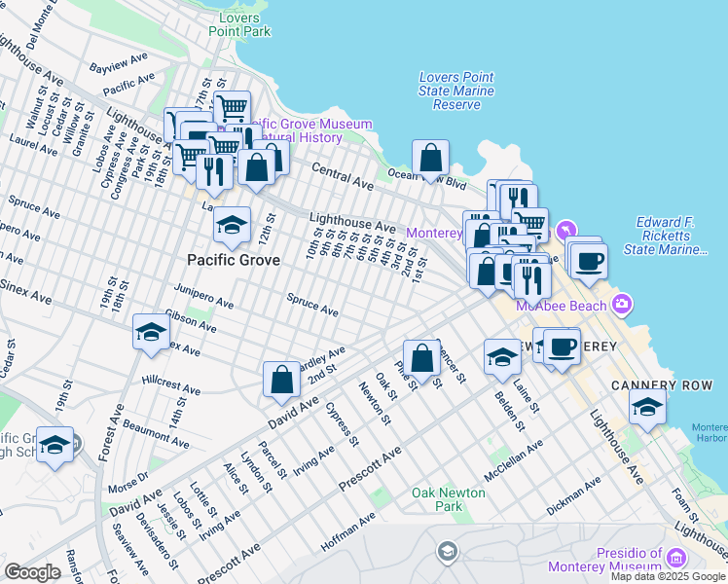
Task: Select the restaurant marker on Lighthouse Ave downtown
Action: [214, 173]
